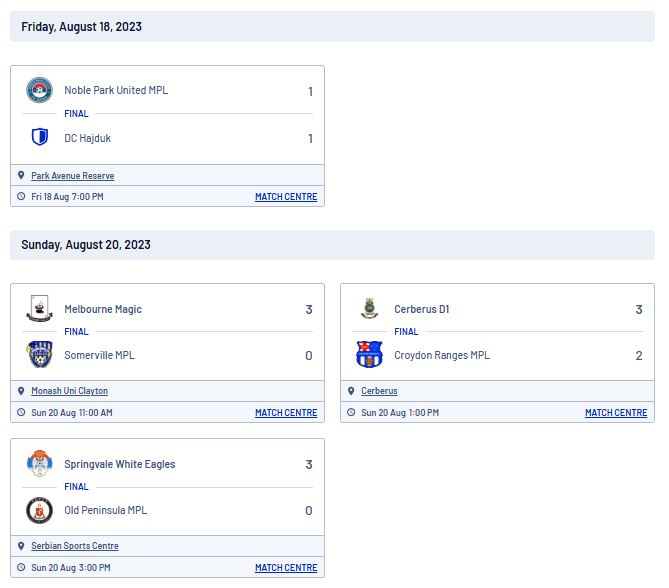Click clock icon beside Sun 20 Aug 1:00 PM
Viewport: 669px width, 588px height.
(x=351, y=412)
